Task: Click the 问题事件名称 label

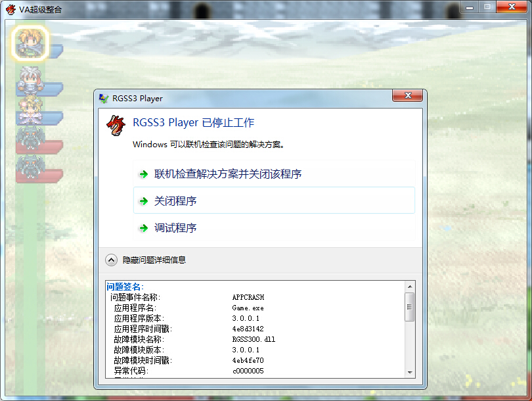Action: [135, 297]
